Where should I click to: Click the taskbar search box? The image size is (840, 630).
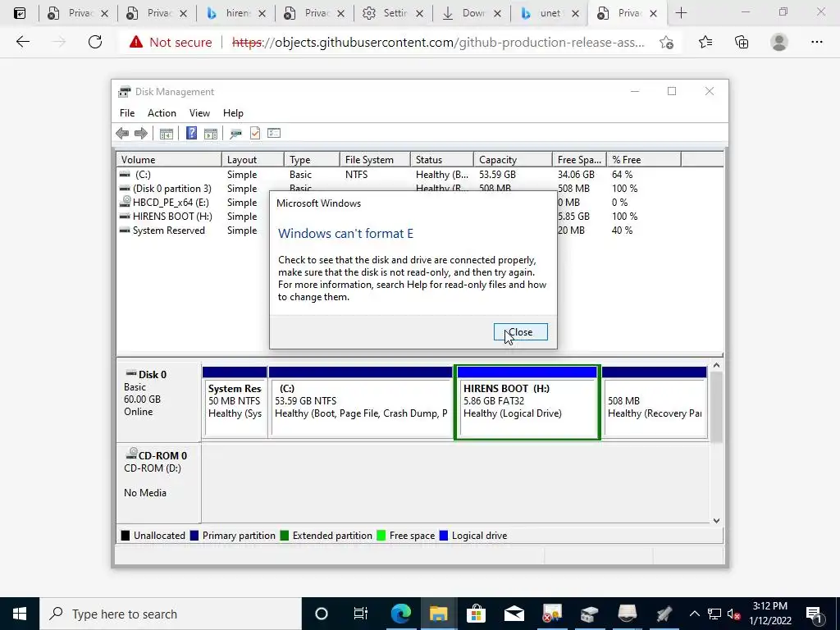point(171,614)
